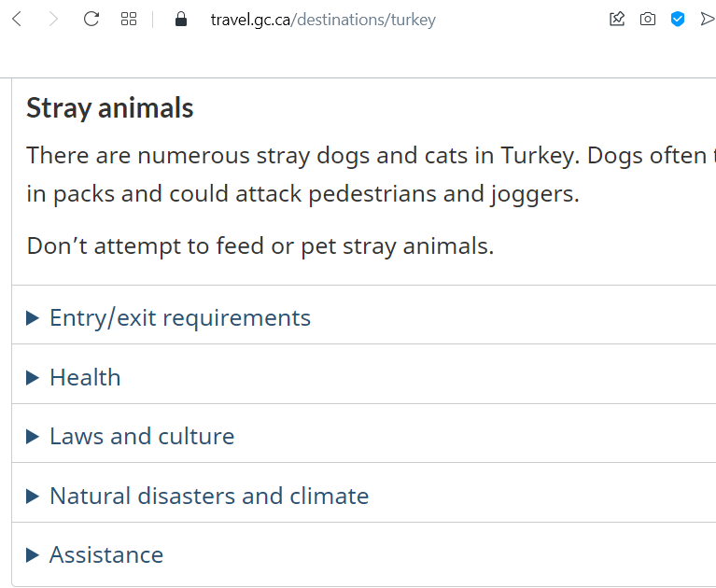View site security via the padlock icon
Screen dimensions: 716x588
click(x=181, y=20)
